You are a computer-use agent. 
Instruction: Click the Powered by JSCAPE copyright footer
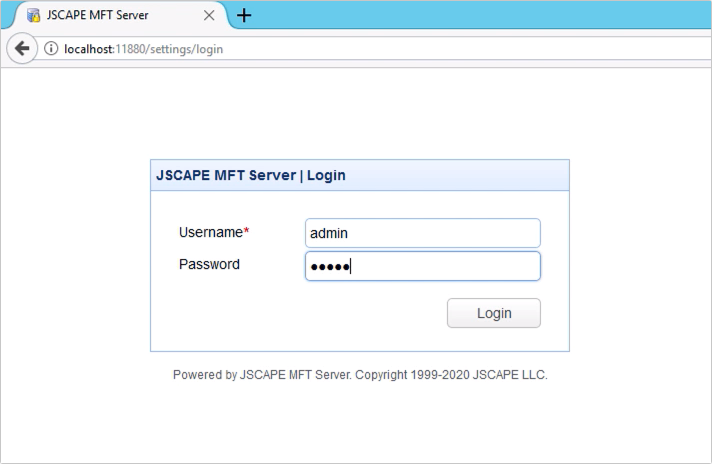(x=360, y=376)
